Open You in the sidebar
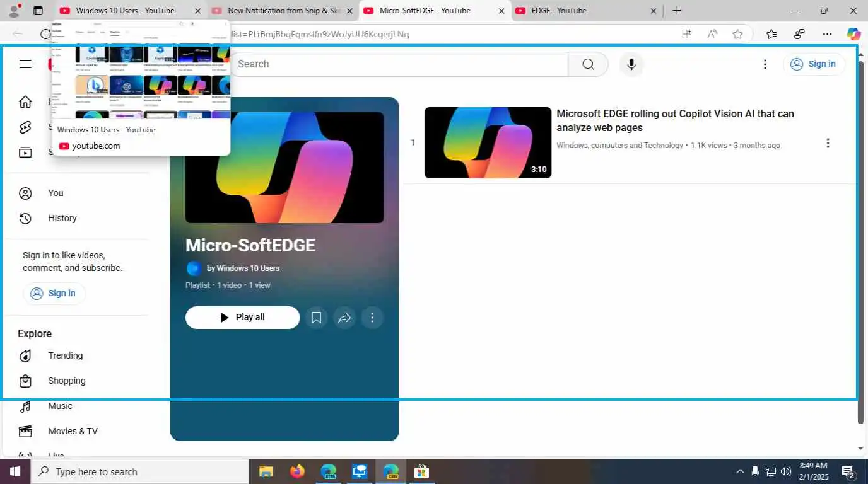 [x=76, y=193]
